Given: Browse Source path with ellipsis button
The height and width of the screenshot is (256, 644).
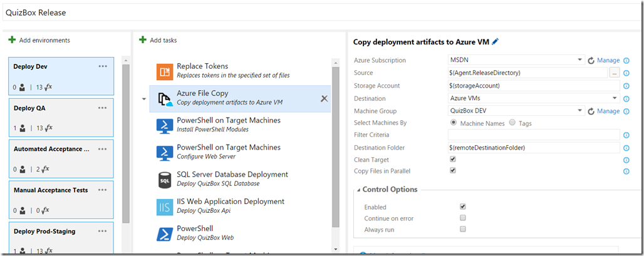Looking at the screenshot, I should [614, 73].
